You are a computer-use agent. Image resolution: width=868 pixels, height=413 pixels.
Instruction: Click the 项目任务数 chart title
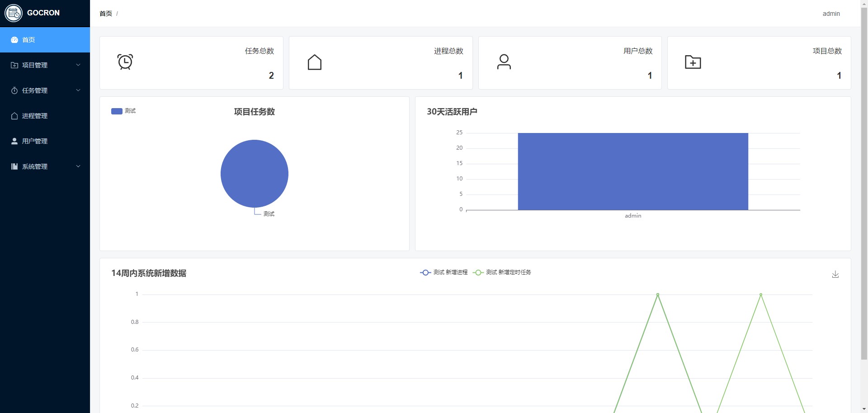(255, 112)
